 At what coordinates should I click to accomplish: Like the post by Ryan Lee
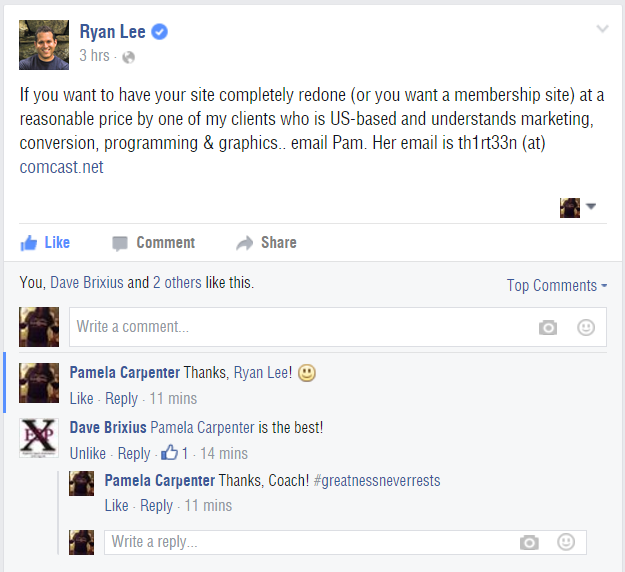45,242
